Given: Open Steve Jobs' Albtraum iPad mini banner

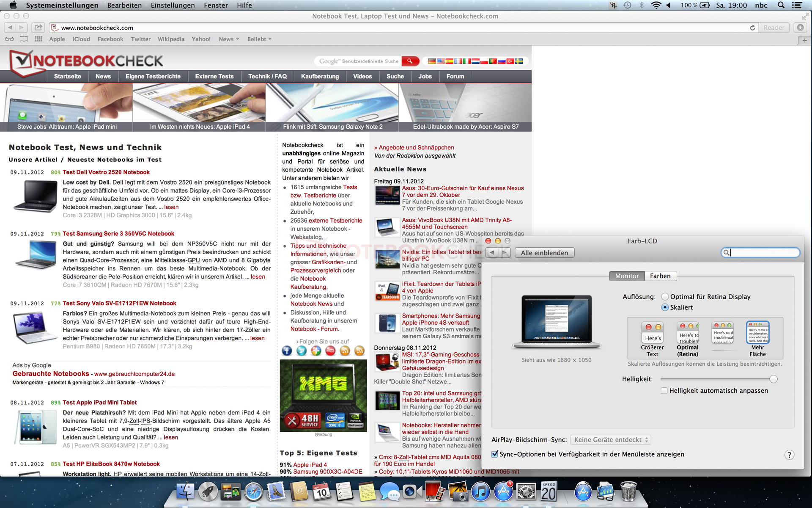Looking at the screenshot, I should click(x=67, y=107).
